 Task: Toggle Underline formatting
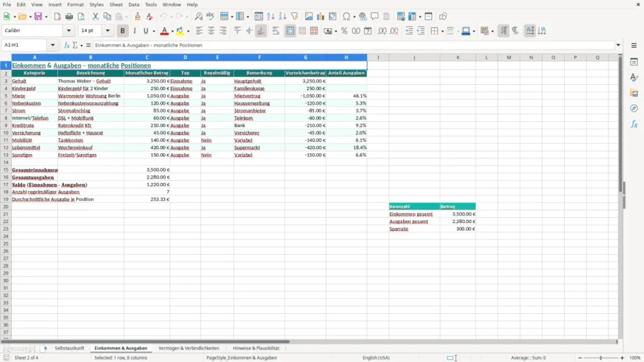tap(146, 31)
